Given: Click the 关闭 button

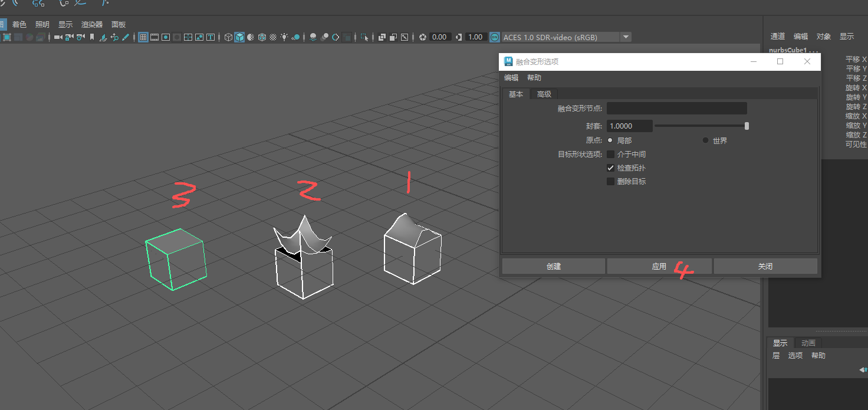Looking at the screenshot, I should (765, 266).
